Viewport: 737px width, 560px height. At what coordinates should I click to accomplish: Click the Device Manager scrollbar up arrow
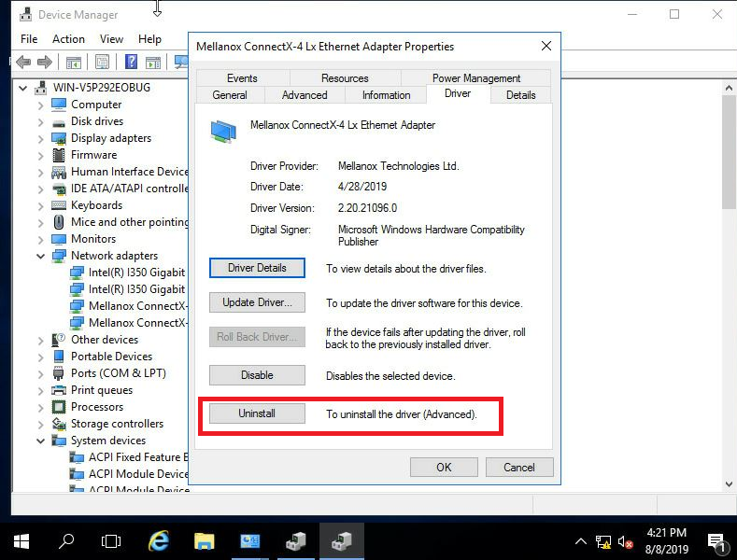(x=729, y=88)
